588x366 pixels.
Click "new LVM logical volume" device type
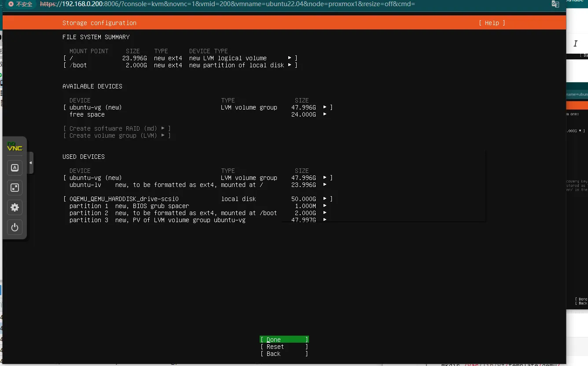coord(228,58)
